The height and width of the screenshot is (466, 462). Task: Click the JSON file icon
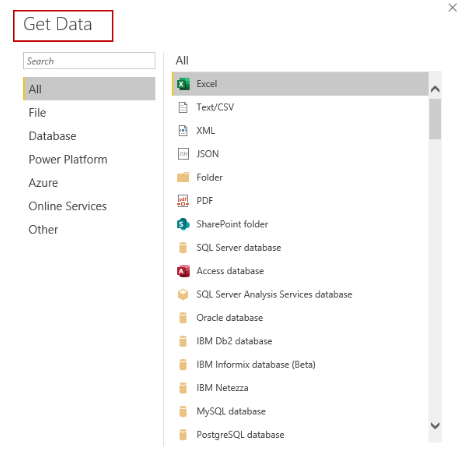[x=183, y=154]
